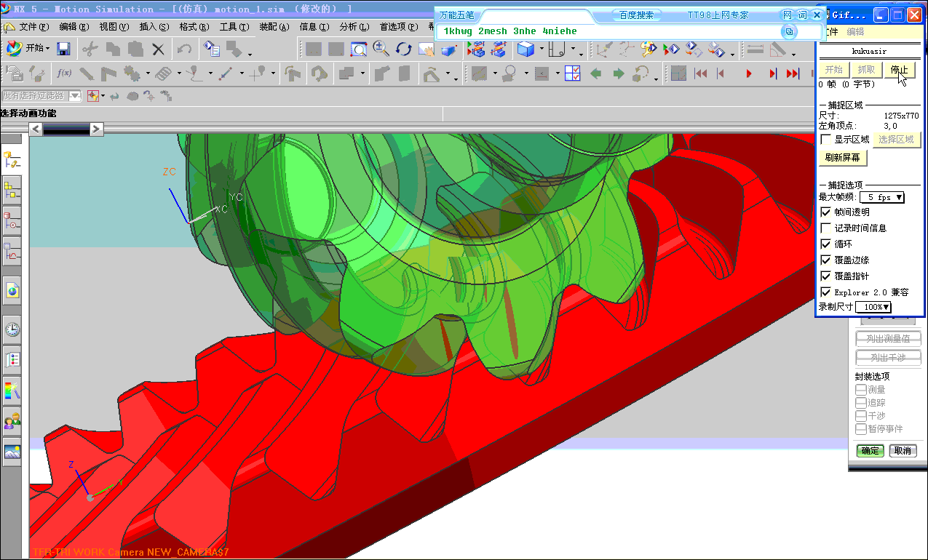Select the Zoom window tool
Viewport: 928px width, 560px height.
coord(359,49)
